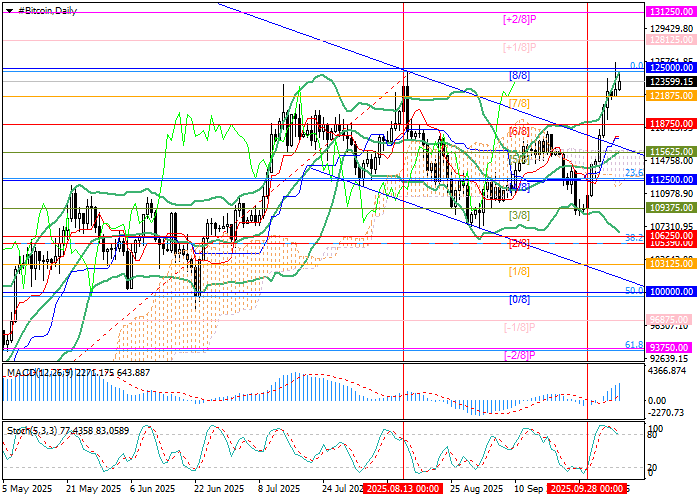
Task: Click the Fibonacci 61.8 retracement label
Action: click(x=633, y=345)
